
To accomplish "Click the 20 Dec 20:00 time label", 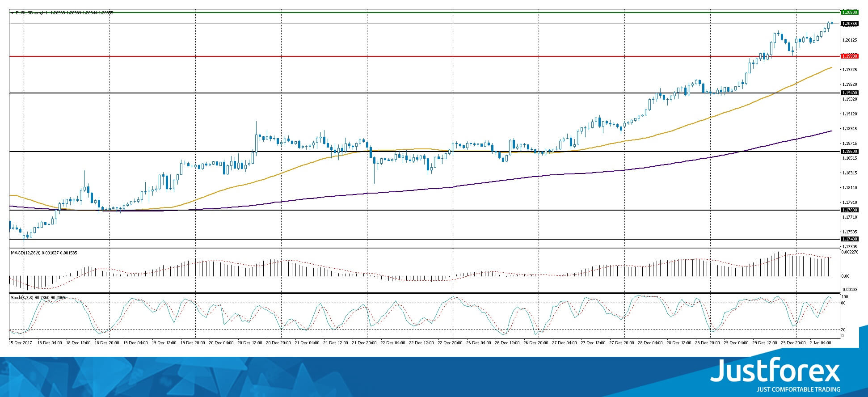I will click(278, 343).
